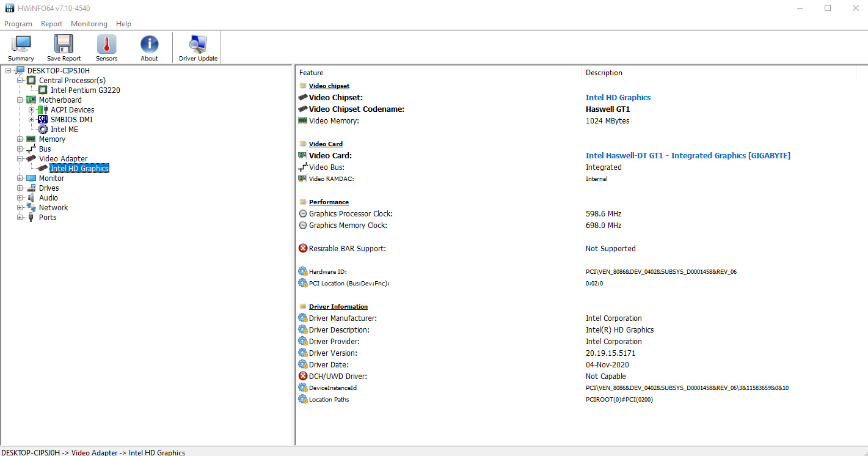Click the ACPI Devices plug icon

point(43,109)
